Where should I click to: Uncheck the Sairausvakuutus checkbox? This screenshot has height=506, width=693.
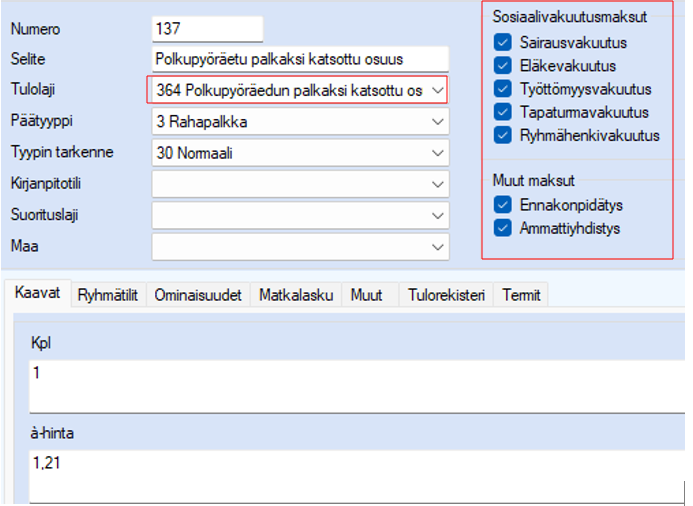point(502,43)
